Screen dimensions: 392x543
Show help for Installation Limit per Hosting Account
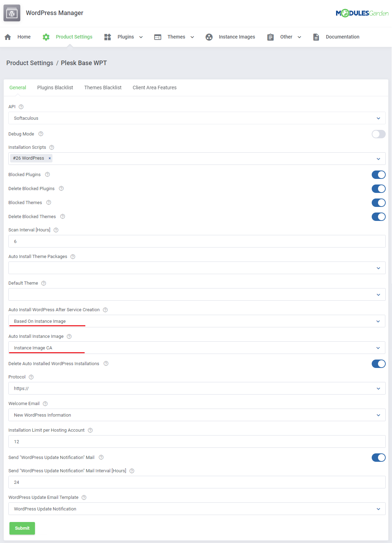[90, 430]
